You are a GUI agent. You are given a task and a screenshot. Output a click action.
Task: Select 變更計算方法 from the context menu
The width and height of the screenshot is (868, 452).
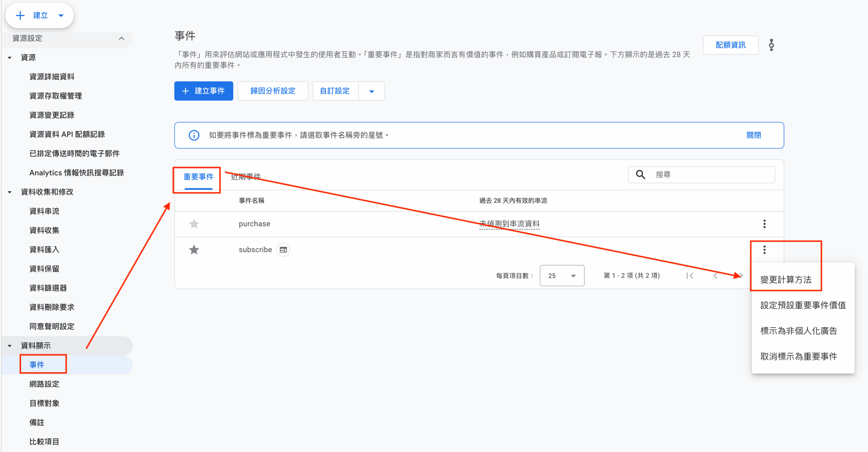pos(786,280)
